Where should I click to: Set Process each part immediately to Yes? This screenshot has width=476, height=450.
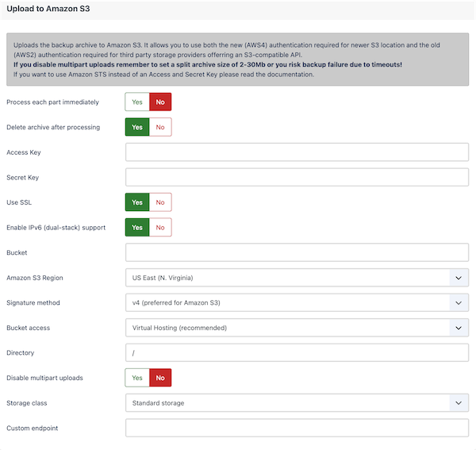[137, 102]
